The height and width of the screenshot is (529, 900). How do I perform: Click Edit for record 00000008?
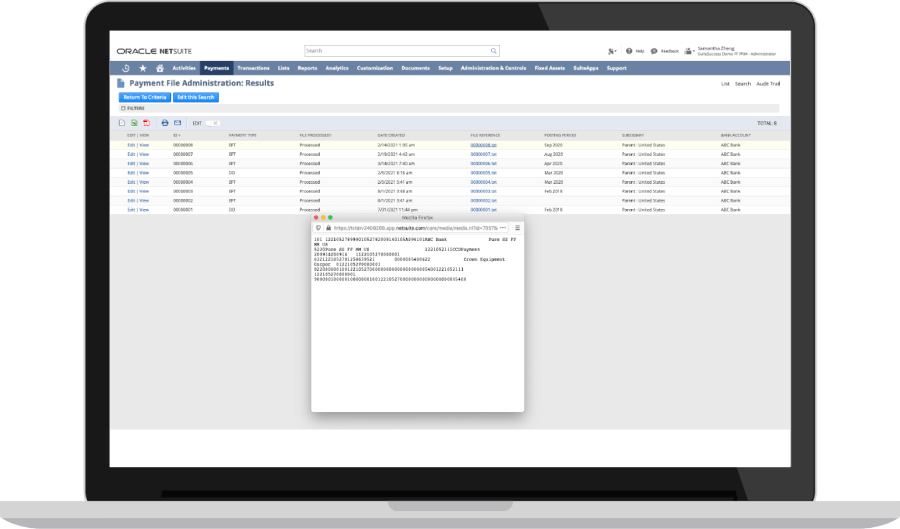click(131, 145)
